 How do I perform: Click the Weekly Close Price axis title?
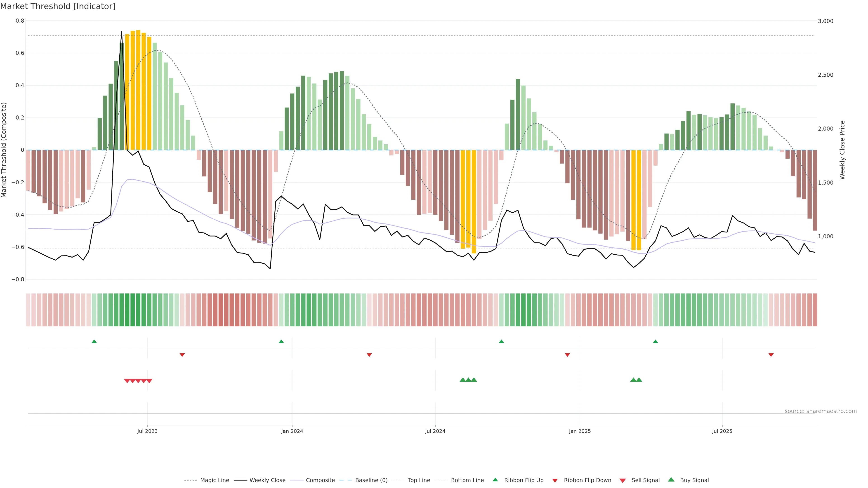click(842, 150)
